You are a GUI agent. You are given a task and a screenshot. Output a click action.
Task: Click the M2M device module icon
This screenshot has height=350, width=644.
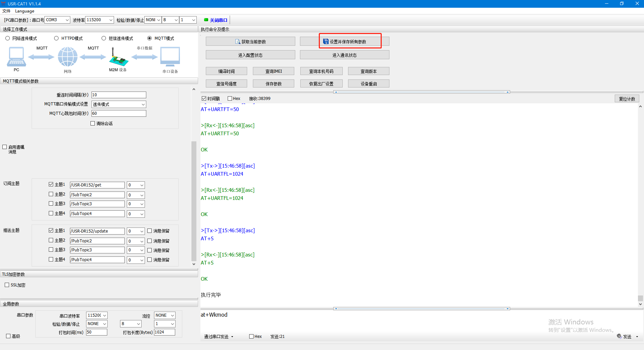(118, 58)
